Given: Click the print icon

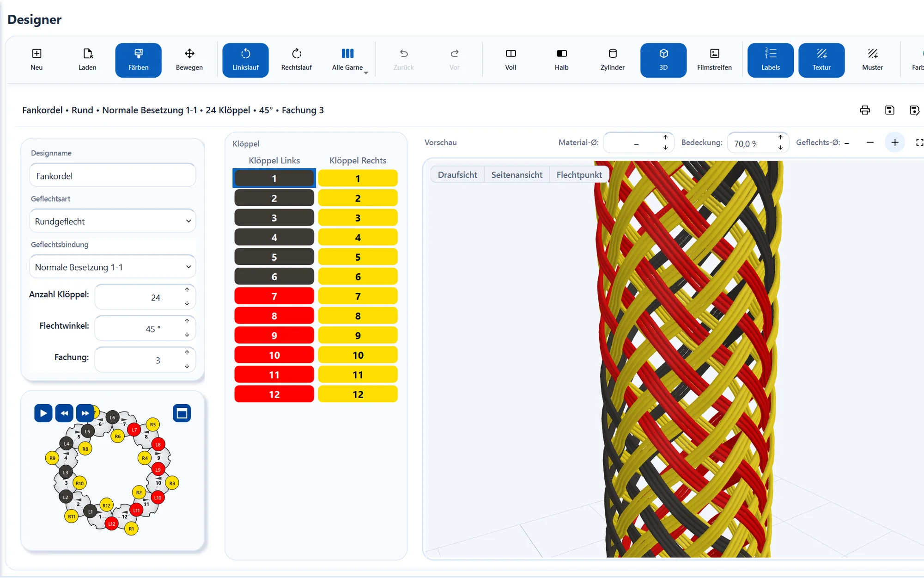Looking at the screenshot, I should (865, 110).
